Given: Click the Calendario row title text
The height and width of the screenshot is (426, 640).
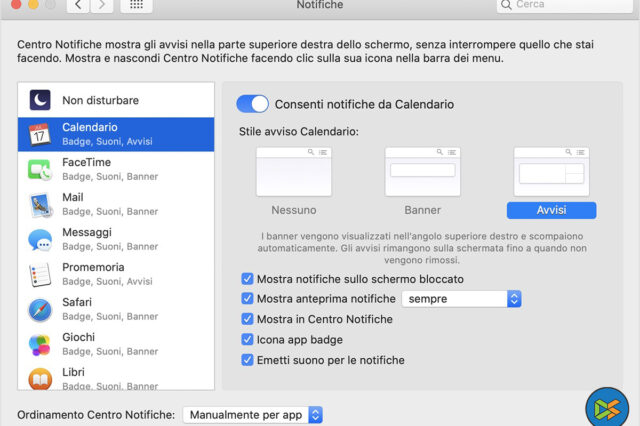Looking at the screenshot, I should click(x=90, y=127).
